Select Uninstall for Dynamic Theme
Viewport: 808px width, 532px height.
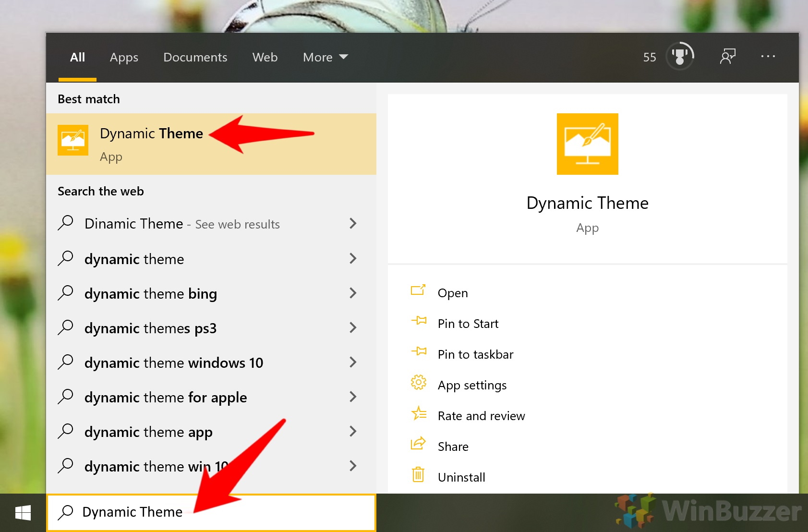click(461, 477)
